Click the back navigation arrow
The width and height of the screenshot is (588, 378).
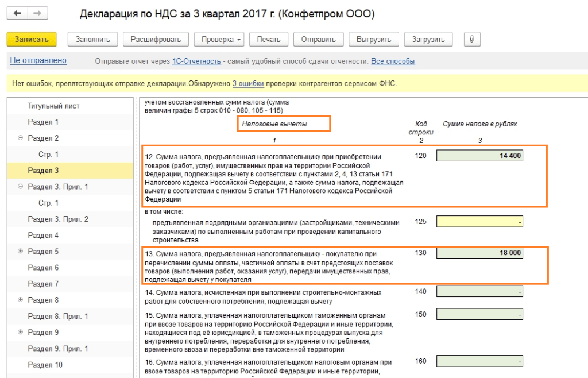coord(17,13)
